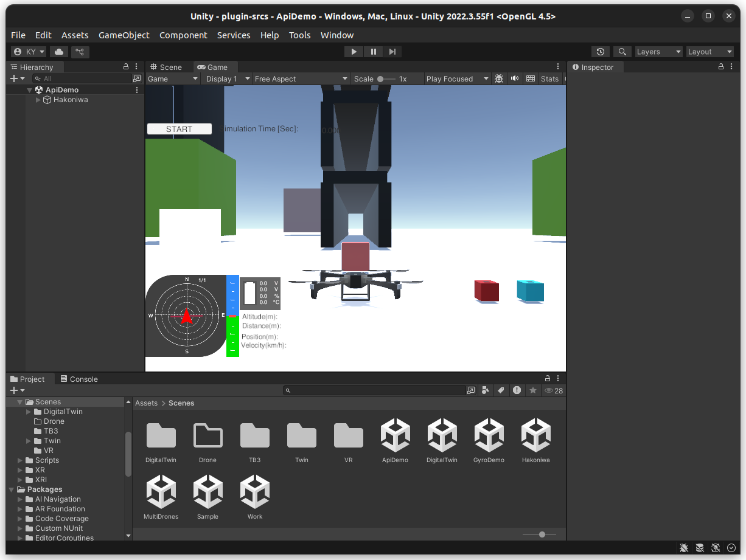Image resolution: width=746 pixels, height=560 pixels.
Task: Open the Undo History icon
Action: [x=601, y=52]
